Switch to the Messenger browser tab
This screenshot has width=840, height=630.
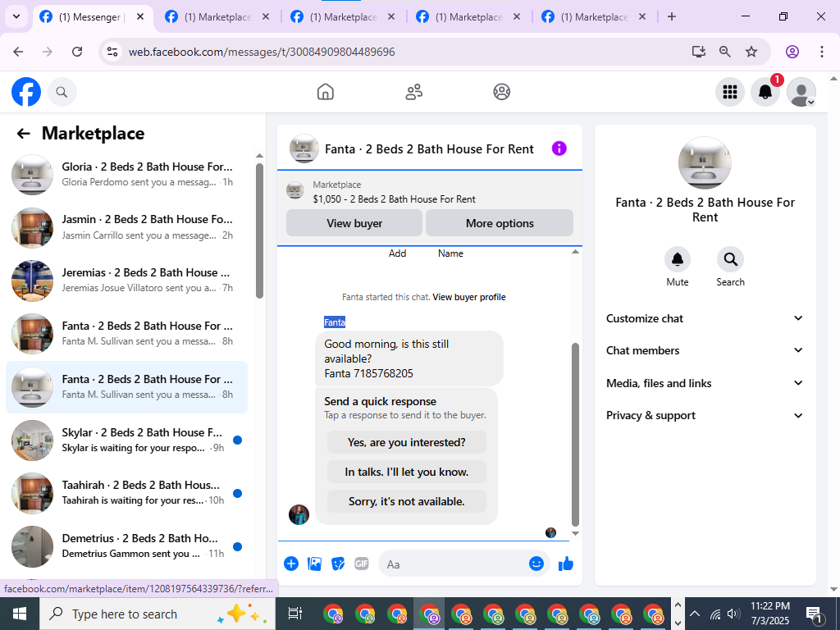click(94, 17)
